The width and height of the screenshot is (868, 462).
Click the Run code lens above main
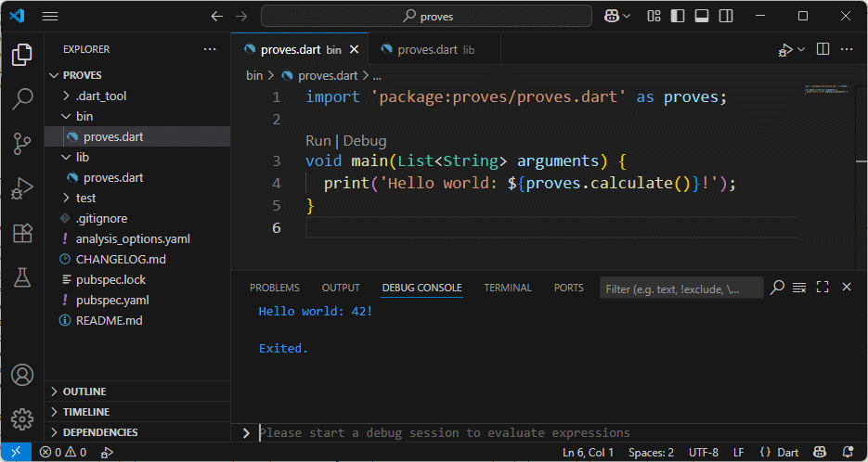pos(317,140)
